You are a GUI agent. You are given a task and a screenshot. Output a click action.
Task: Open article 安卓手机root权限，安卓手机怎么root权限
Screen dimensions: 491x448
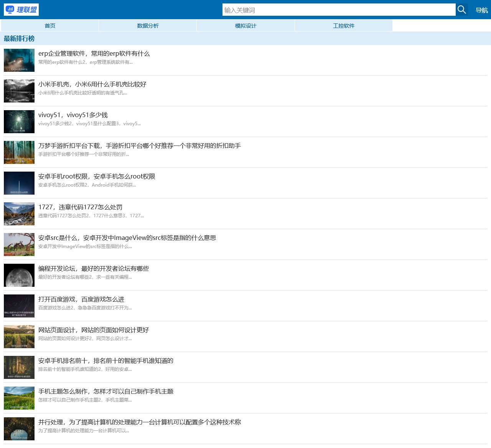pos(97,177)
